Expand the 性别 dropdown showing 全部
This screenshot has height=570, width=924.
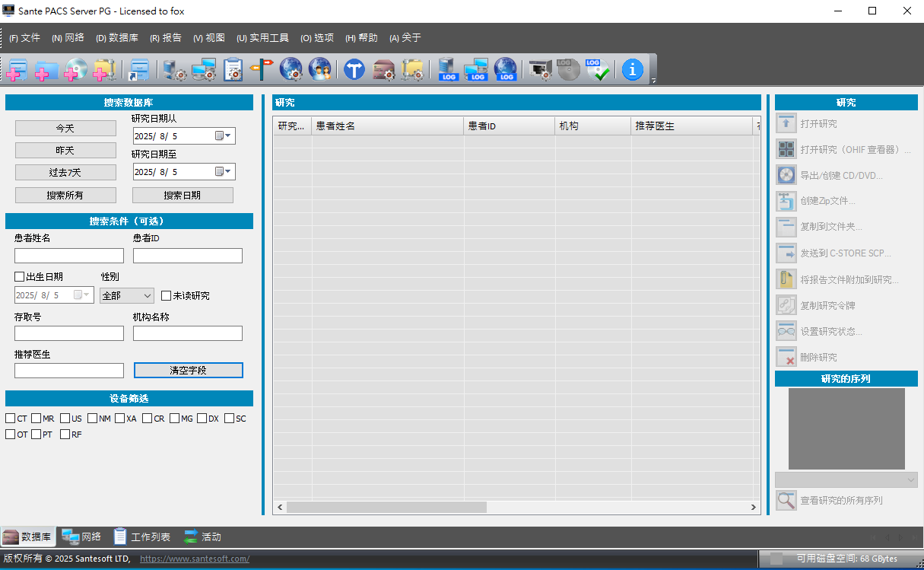click(148, 295)
